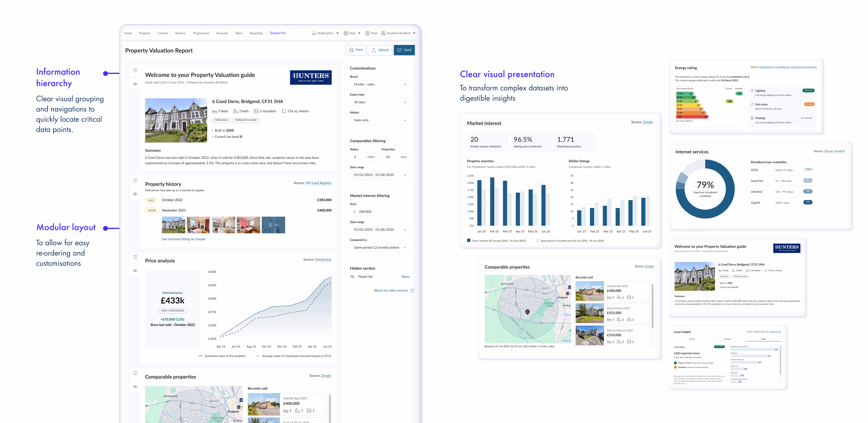Image resolution: width=868 pixels, height=423 pixels.
Task: Toggle visibility eye for the Welcome section
Action: [x=135, y=84]
